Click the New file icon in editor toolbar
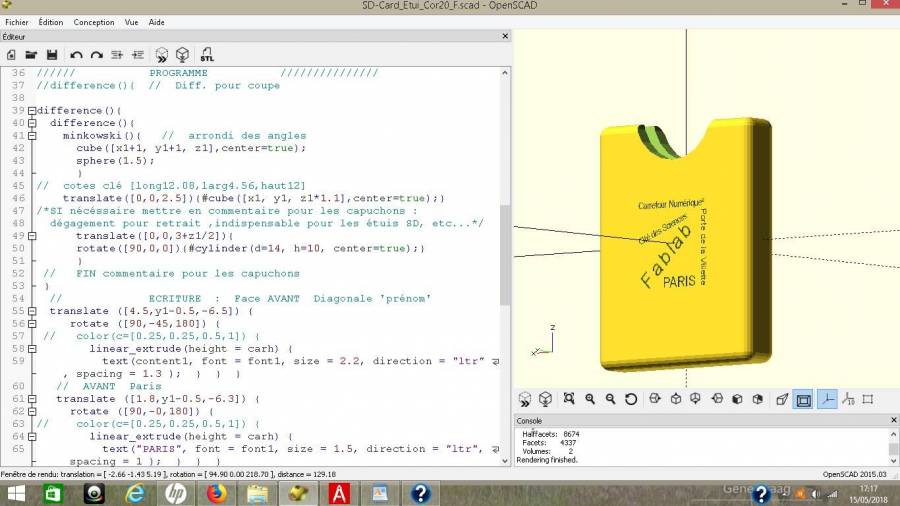 [11, 55]
